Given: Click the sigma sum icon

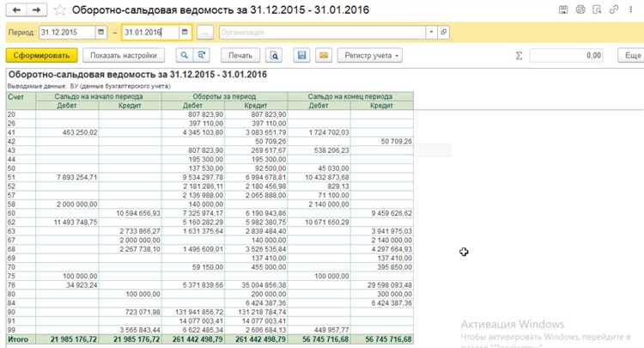Looking at the screenshot, I should click(519, 56).
